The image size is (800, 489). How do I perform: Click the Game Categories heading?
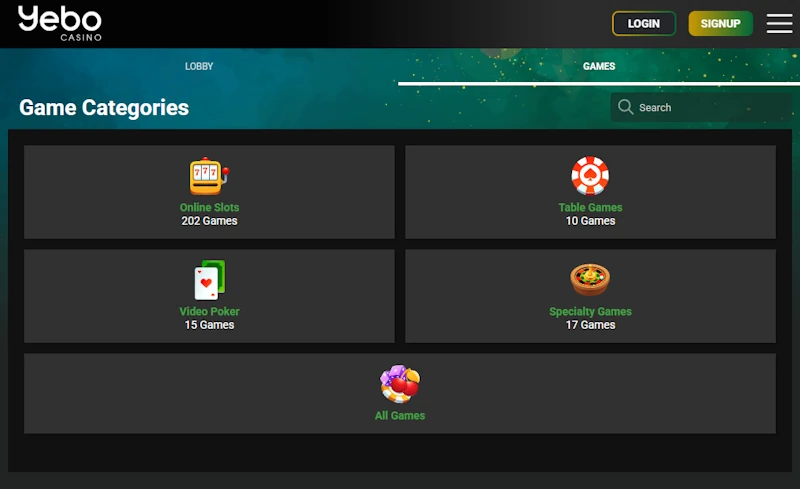(x=104, y=108)
